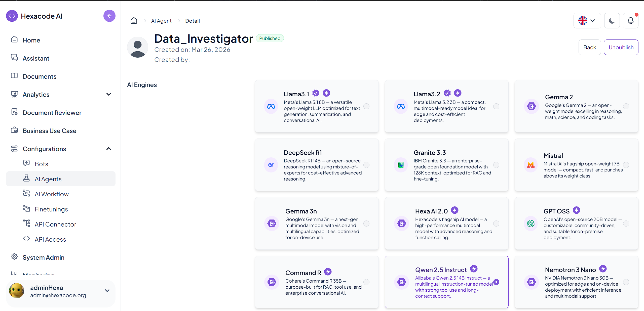Click the DeepSeek R1 whale logo
The width and height of the screenshot is (644, 311).
tap(271, 165)
